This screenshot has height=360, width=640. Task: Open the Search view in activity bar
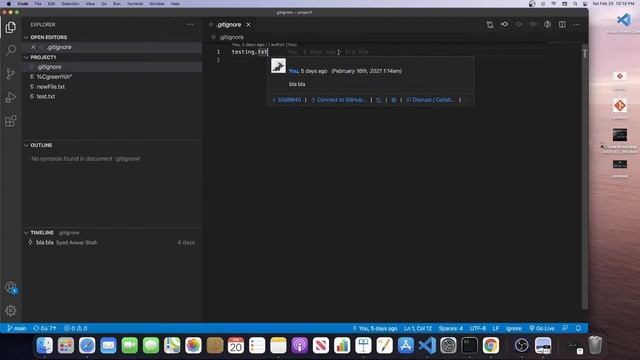coord(11,50)
